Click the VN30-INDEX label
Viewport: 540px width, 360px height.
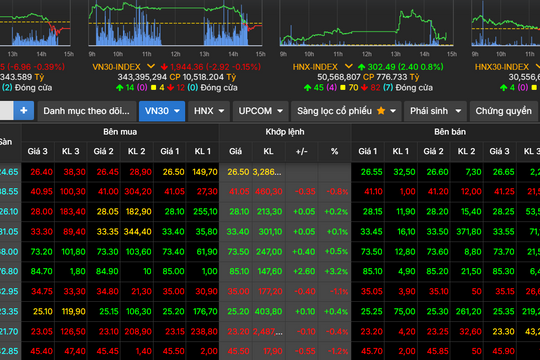coord(116,67)
